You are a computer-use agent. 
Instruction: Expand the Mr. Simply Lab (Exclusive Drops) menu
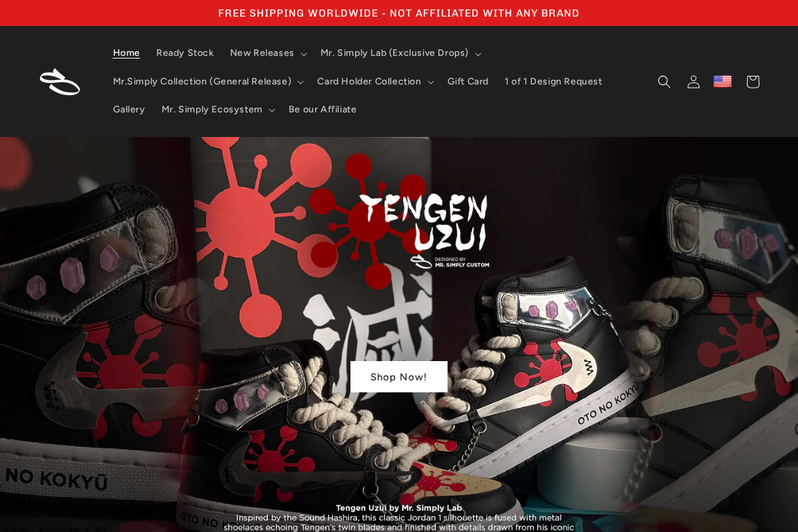tap(400, 53)
